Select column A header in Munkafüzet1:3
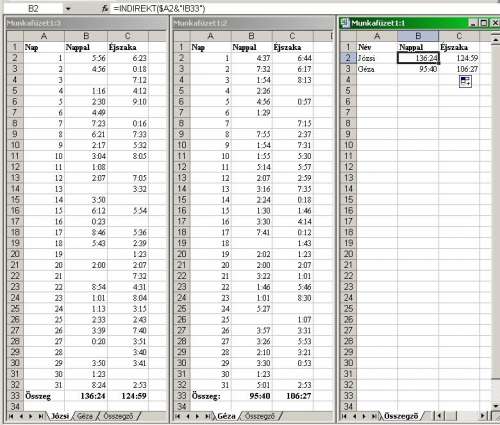This screenshot has height=425, width=500. tap(44, 36)
